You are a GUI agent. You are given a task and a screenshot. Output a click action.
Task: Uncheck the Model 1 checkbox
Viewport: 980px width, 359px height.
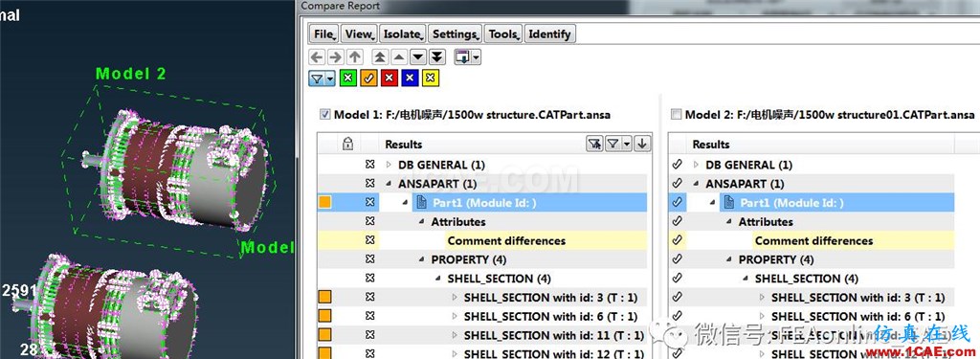324,115
